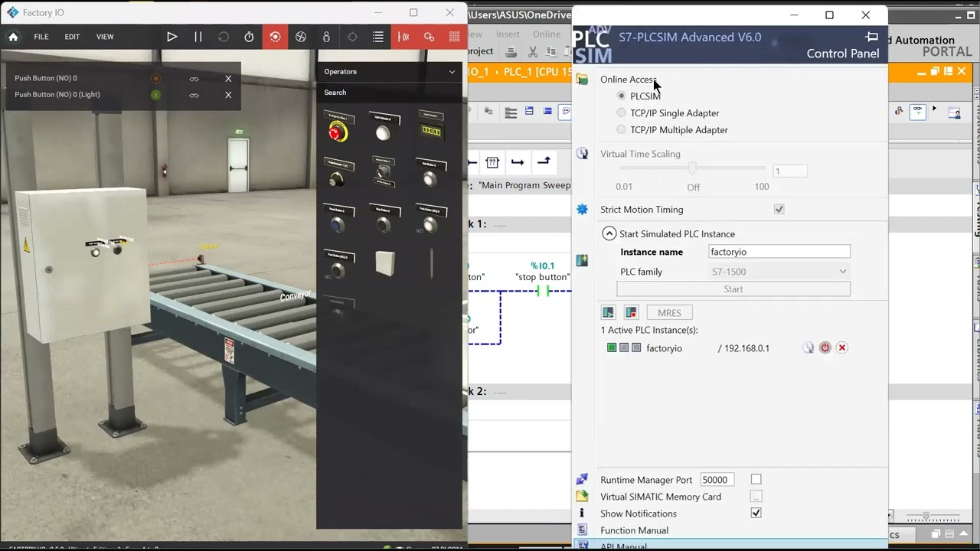This screenshot has height=551, width=980.
Task: Pick the Light Indicator part in palette
Action: [x=384, y=128]
